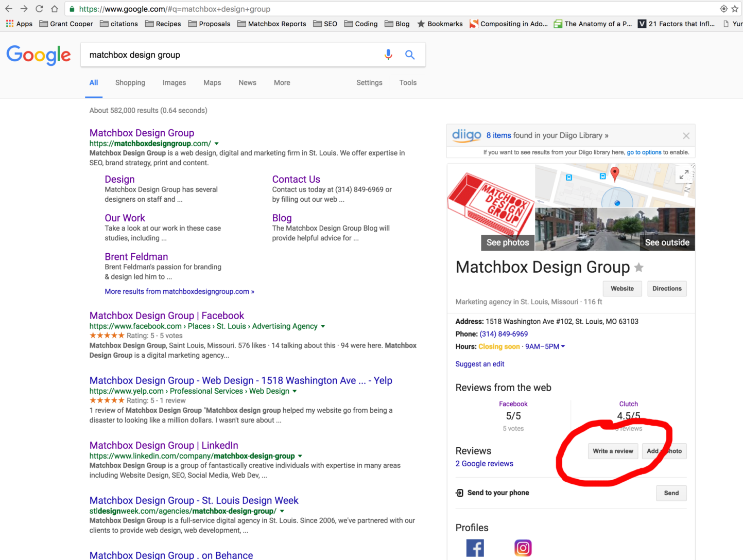743x560 pixels.
Task: Open Matchbox Design Group - St. Louis Design Week
Action: (194, 500)
